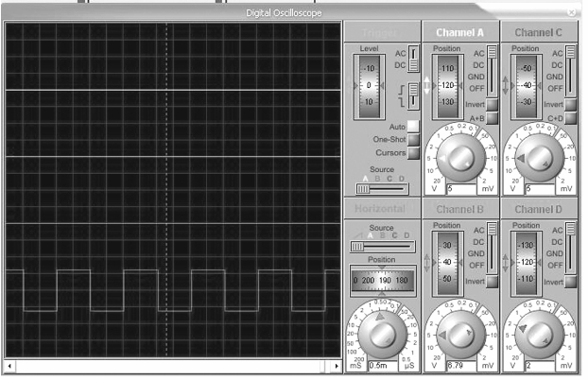Click the Trigger Level thumbwheel
This screenshot has height=380, width=588.
(x=371, y=85)
